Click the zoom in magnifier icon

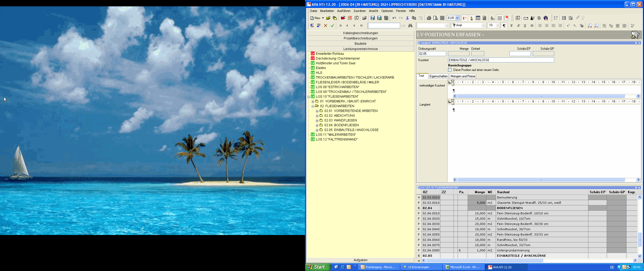[x=589, y=26]
